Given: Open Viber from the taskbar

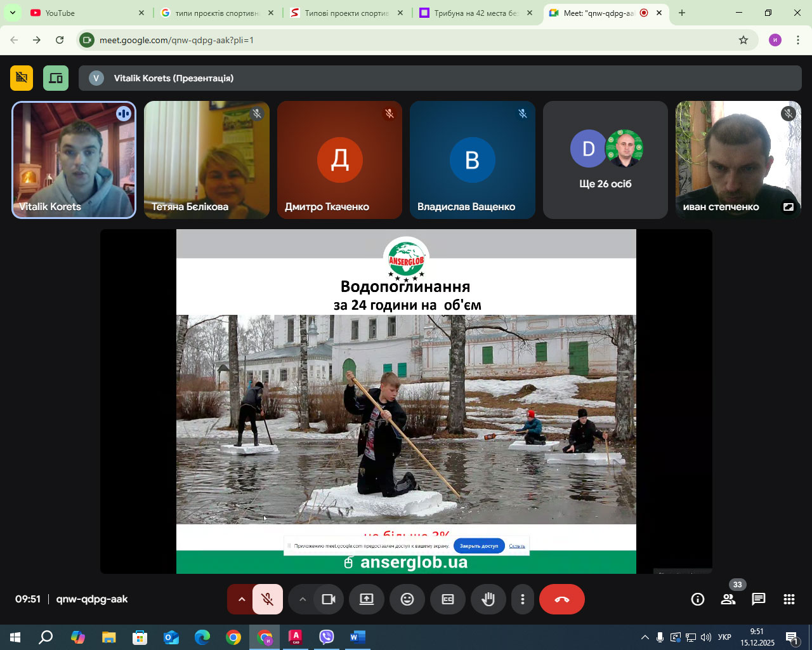Looking at the screenshot, I should [327, 637].
